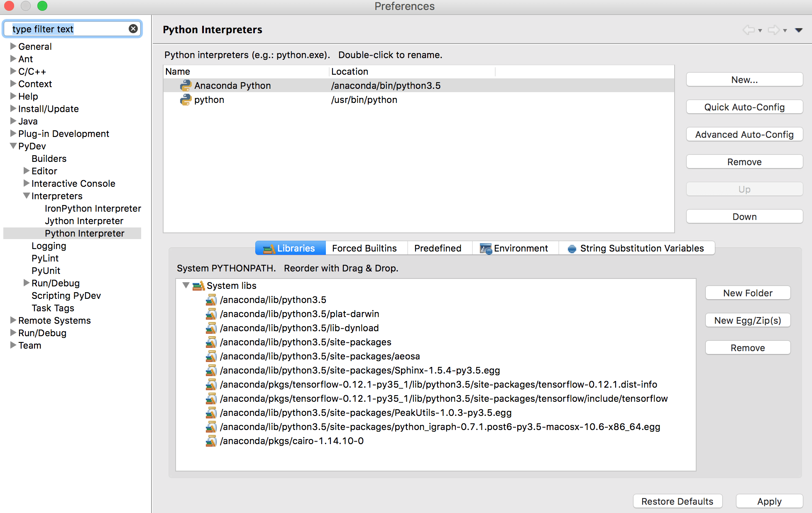Viewport: 812px width, 513px height.
Task: Click the Anaconda Python interpreter icon
Action: tap(185, 85)
